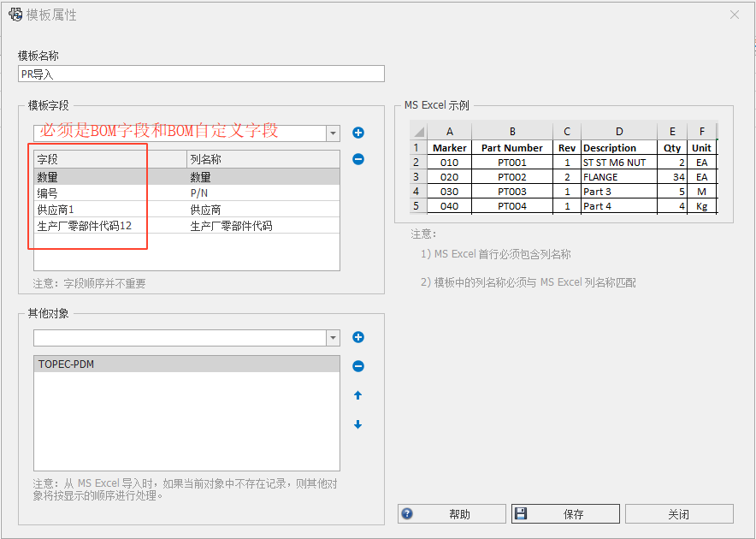Move other object up with arrow

[x=357, y=395]
